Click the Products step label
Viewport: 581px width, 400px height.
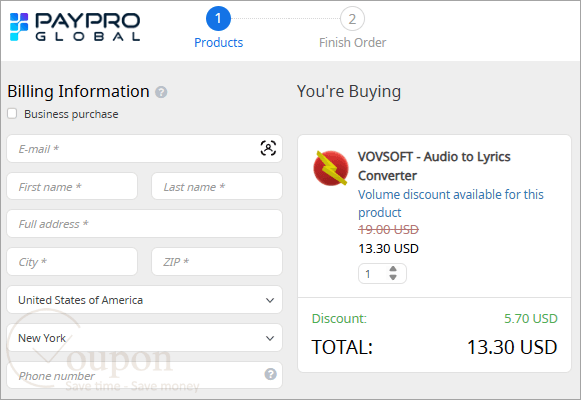[219, 43]
